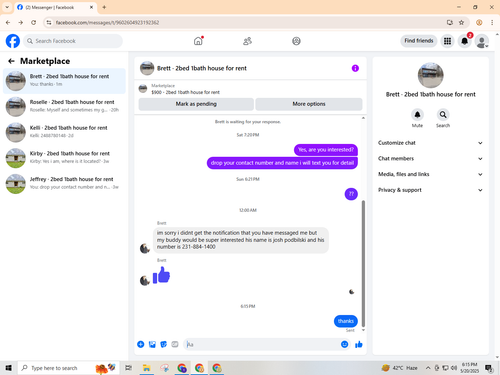Mute the conversation with bell icon
500x375 pixels.
pyautogui.click(x=417, y=115)
